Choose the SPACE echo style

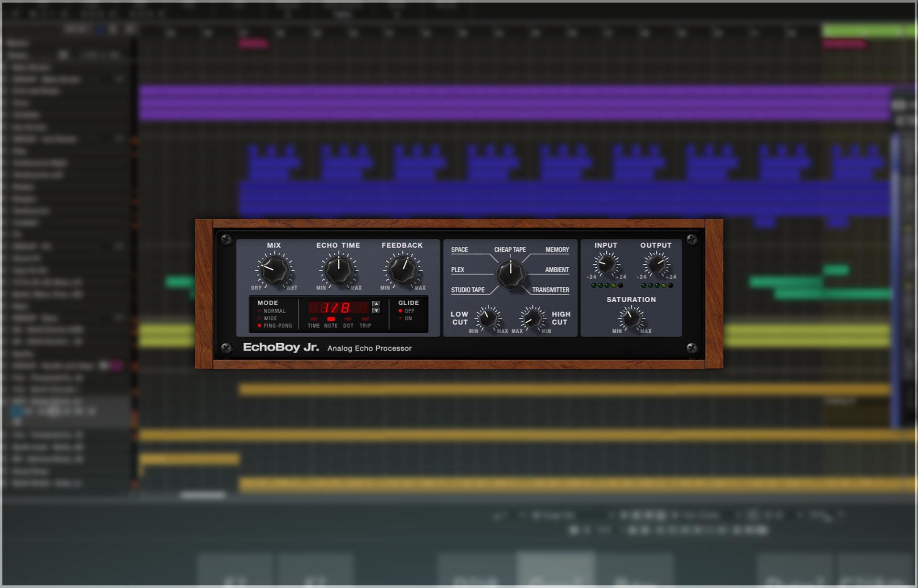click(x=459, y=250)
